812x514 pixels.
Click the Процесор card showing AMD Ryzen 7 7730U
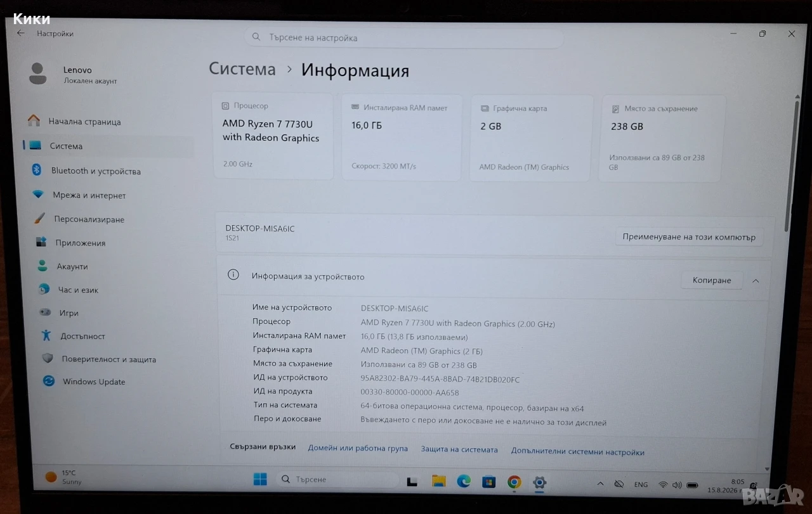click(273, 136)
